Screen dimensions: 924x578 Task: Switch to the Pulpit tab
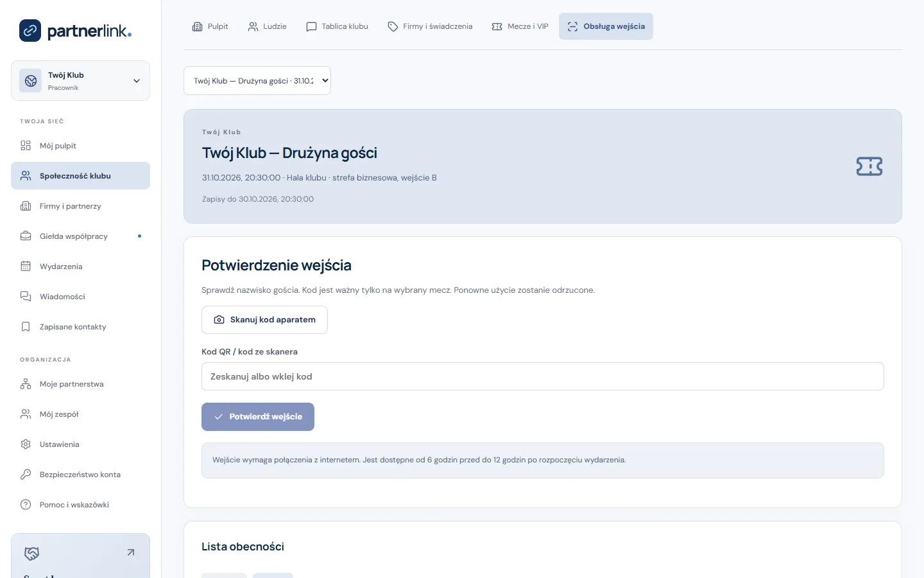point(210,26)
